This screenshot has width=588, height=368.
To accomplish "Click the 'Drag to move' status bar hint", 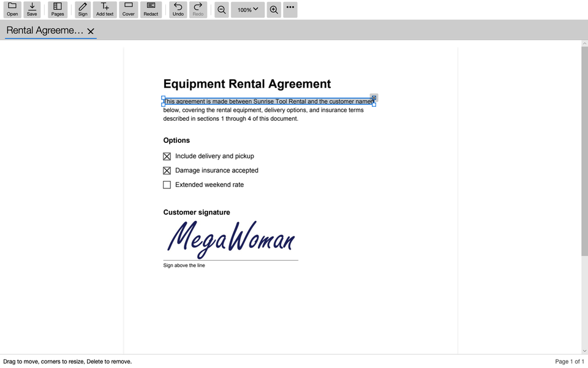I will (67, 362).
